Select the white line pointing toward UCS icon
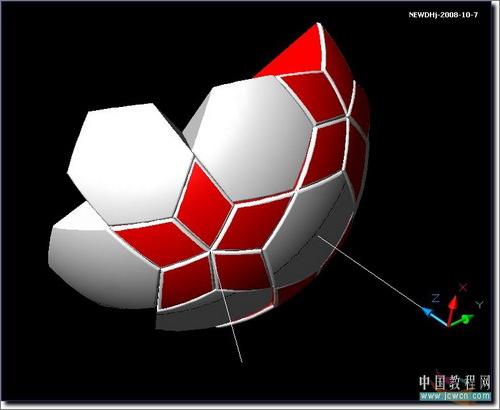 pyautogui.click(x=370, y=271)
